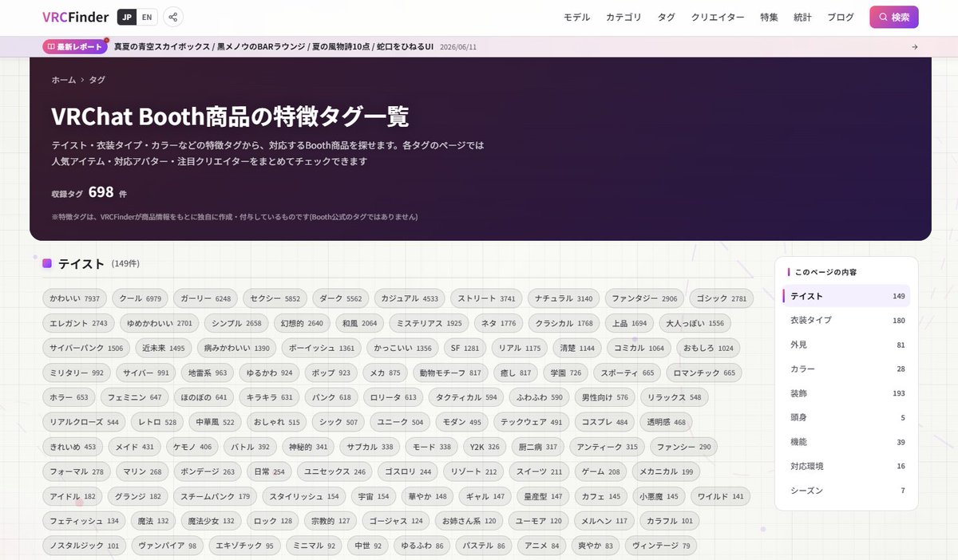Select the ファンタジー tag

point(644,298)
